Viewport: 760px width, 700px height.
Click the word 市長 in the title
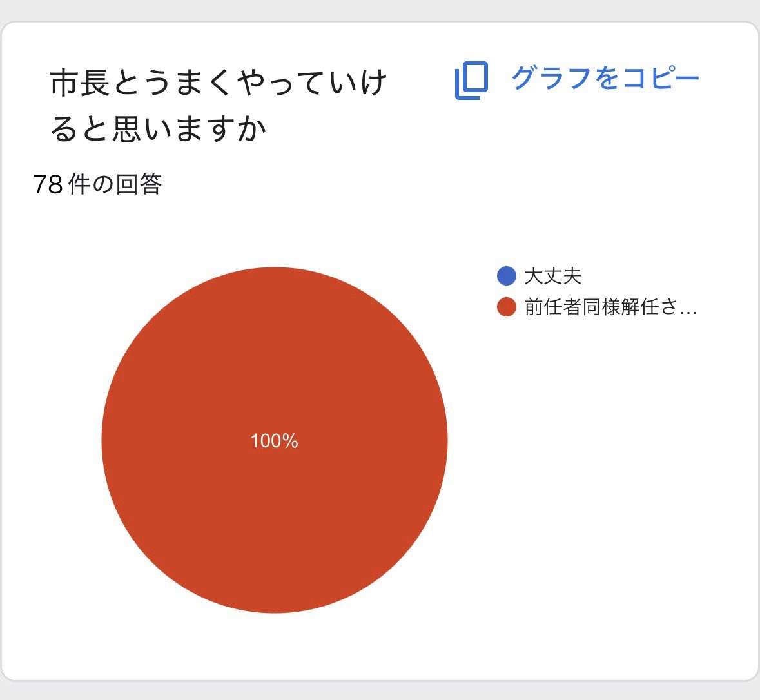[79, 83]
